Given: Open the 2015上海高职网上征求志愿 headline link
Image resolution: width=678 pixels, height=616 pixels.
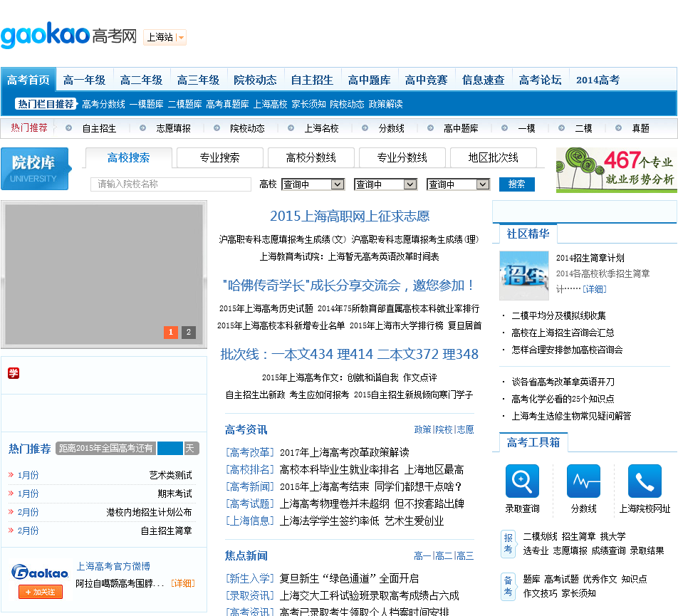Looking at the screenshot, I should point(350,216).
